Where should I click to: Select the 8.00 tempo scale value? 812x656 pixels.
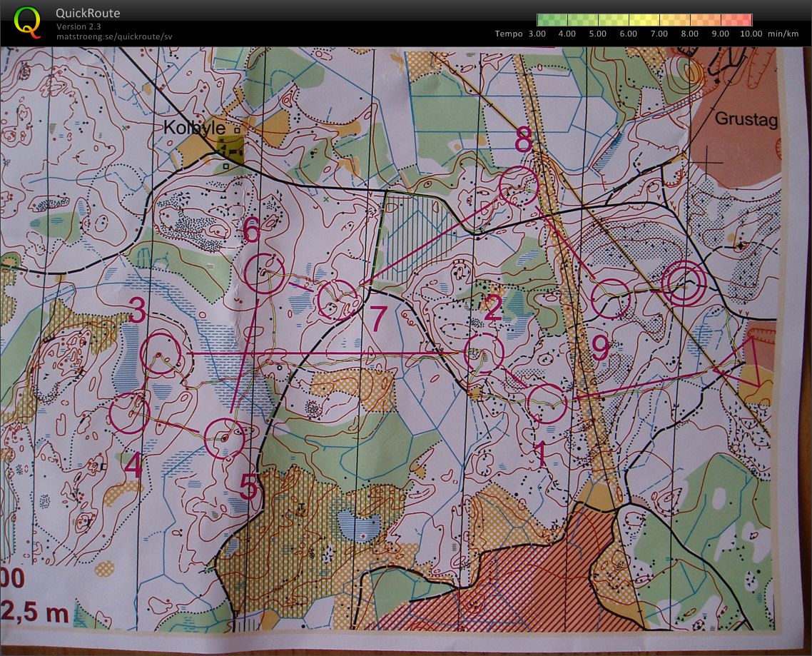click(689, 34)
